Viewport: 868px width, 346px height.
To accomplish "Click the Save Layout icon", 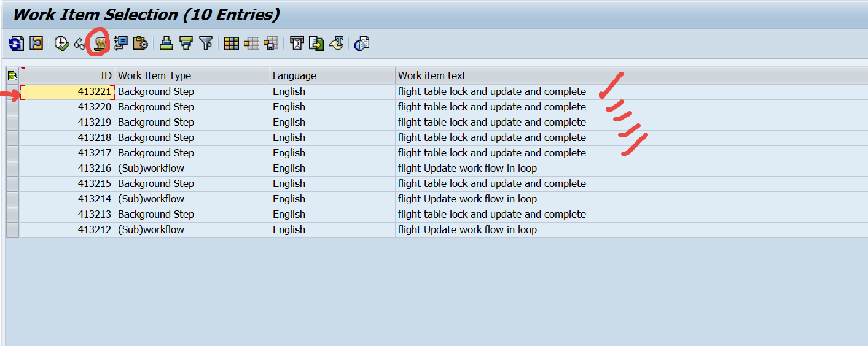I will point(270,44).
